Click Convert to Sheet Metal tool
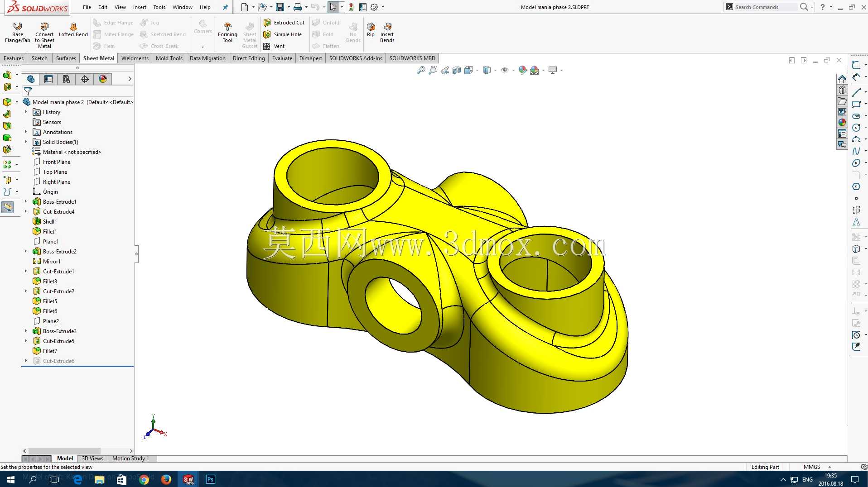Image resolution: width=868 pixels, height=487 pixels. click(x=44, y=35)
